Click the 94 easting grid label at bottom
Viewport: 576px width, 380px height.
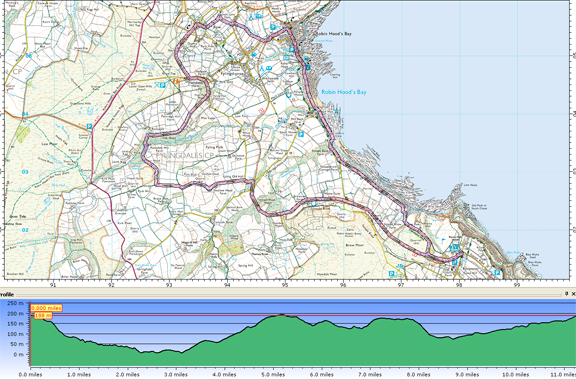[x=227, y=284]
